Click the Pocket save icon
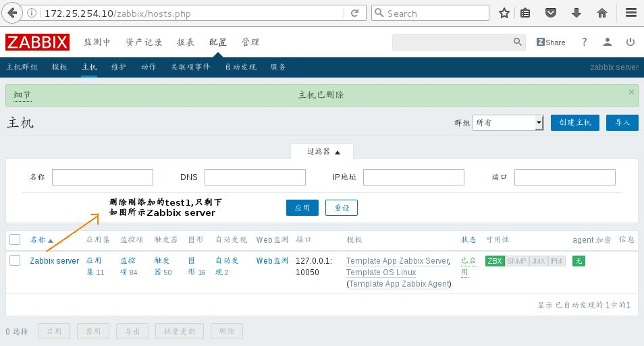 pyautogui.click(x=551, y=13)
